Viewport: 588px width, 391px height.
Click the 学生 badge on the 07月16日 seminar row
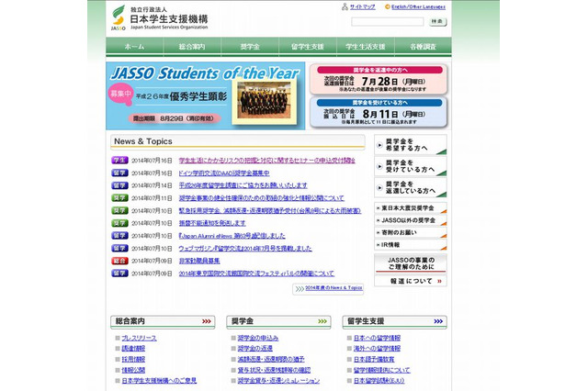tap(119, 161)
